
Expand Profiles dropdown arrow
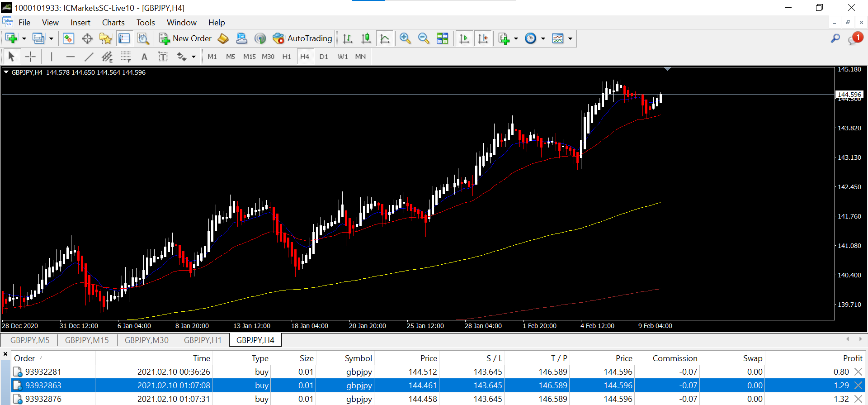point(51,38)
